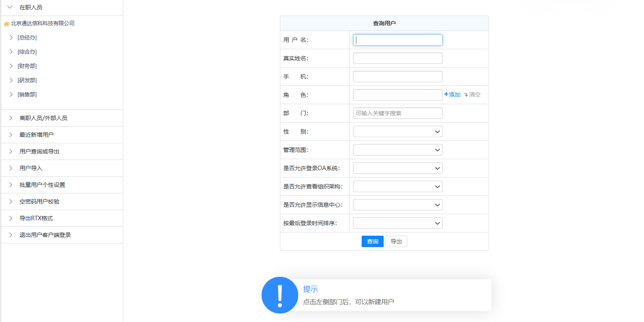644x322 pixels.
Task: Focus the 真实姓名 input field
Action: tap(397, 58)
